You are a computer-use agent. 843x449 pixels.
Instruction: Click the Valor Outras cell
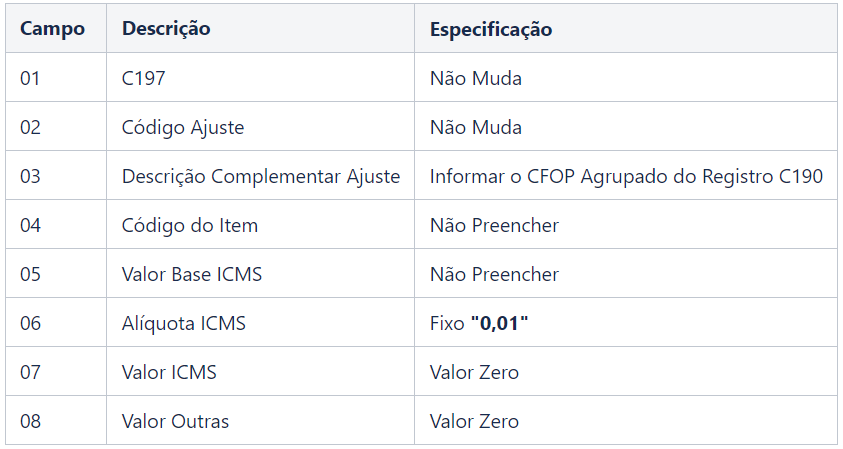click(x=175, y=421)
